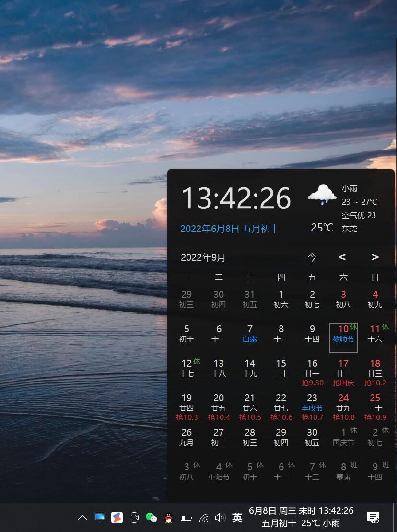Viewport: 397px width, 532px height.
Task: Show hidden tray icons with the up chevron
Action: click(82, 518)
